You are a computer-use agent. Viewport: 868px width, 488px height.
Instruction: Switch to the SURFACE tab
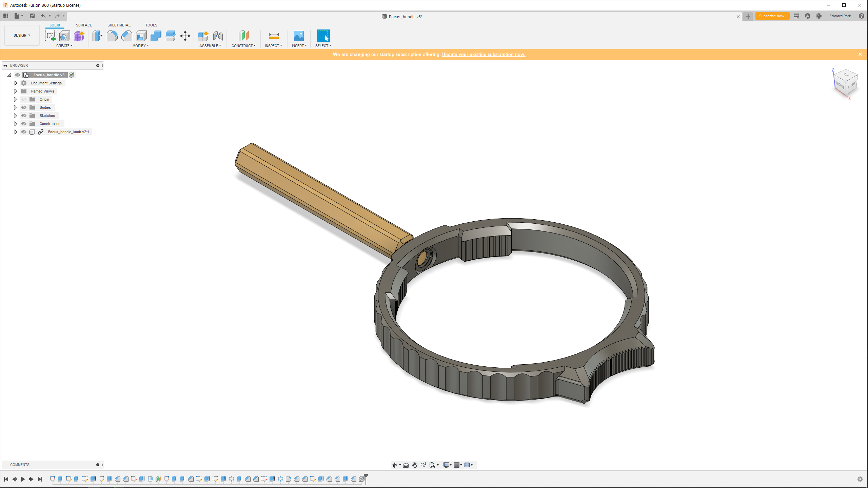click(x=84, y=25)
